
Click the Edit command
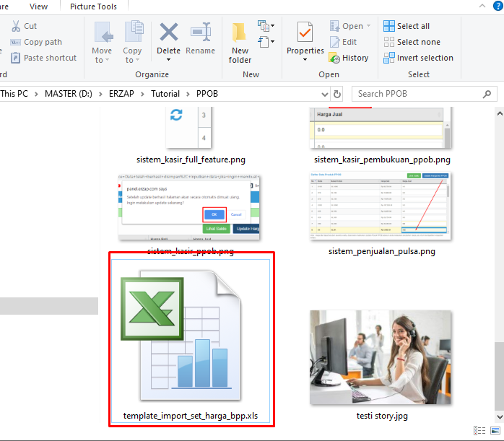[x=343, y=42]
